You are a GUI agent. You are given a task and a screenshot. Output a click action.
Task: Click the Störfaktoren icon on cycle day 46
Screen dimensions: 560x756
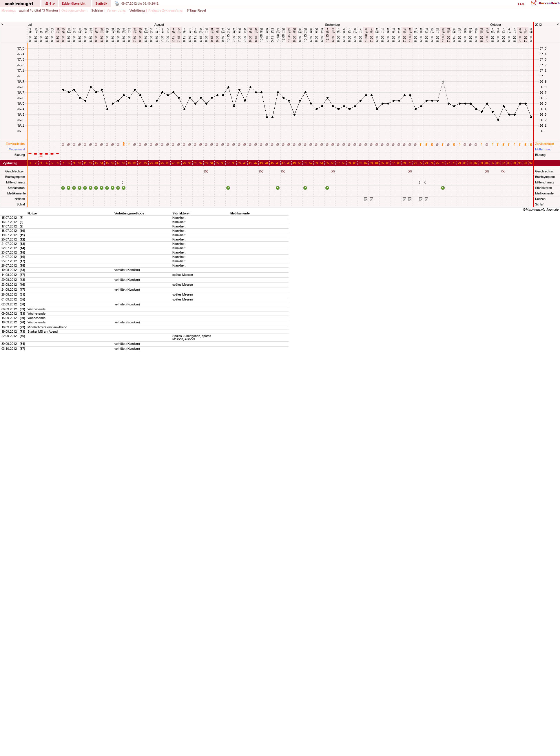point(278,188)
